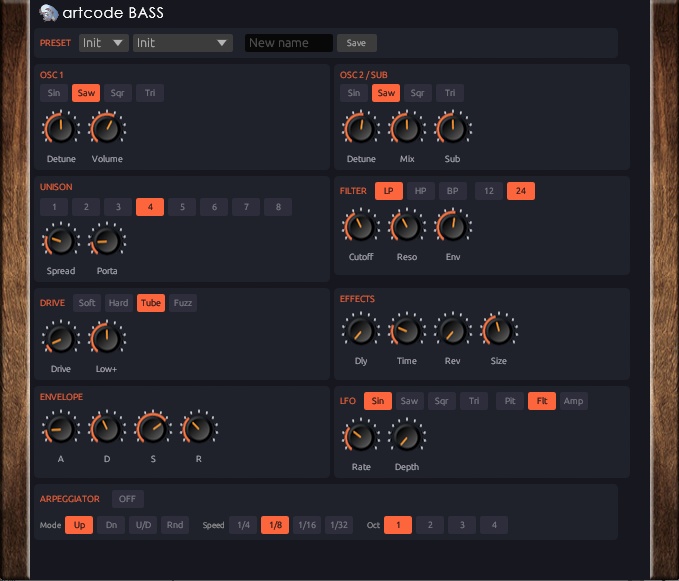Image resolution: width=679 pixels, height=581 pixels.
Task: Click the filter Cutoff knob
Action: click(361, 226)
